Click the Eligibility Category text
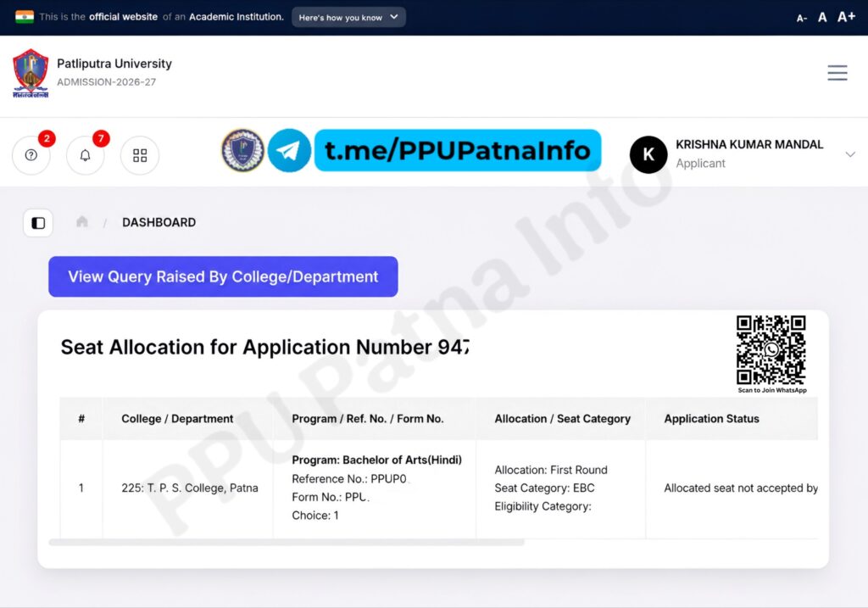Image resolution: width=868 pixels, height=608 pixels. pyautogui.click(x=542, y=506)
